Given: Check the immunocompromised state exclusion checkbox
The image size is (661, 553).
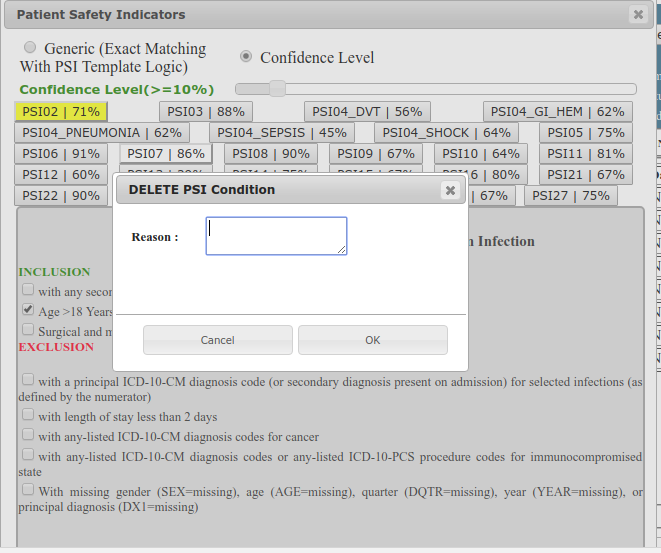Looking at the screenshot, I should [x=28, y=456].
